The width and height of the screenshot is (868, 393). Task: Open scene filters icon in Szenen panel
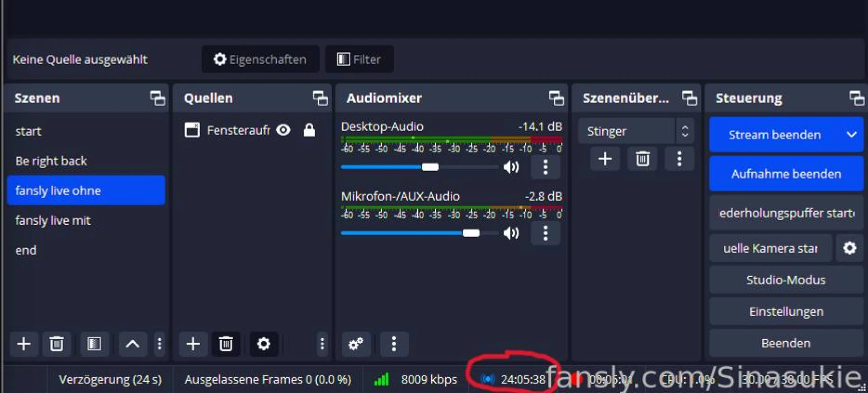94,344
